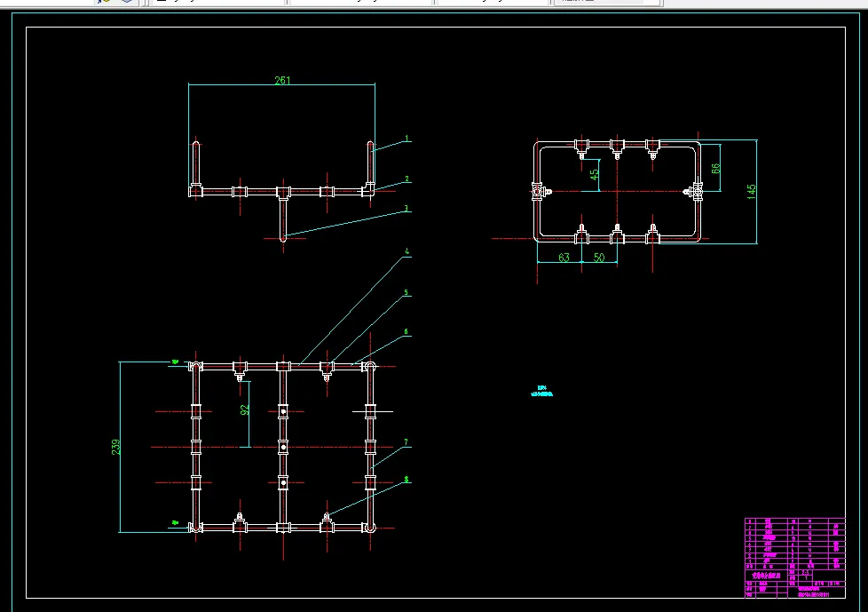Click the small cyan note text
Image resolution: width=868 pixels, height=612 pixels.
pyautogui.click(x=542, y=391)
